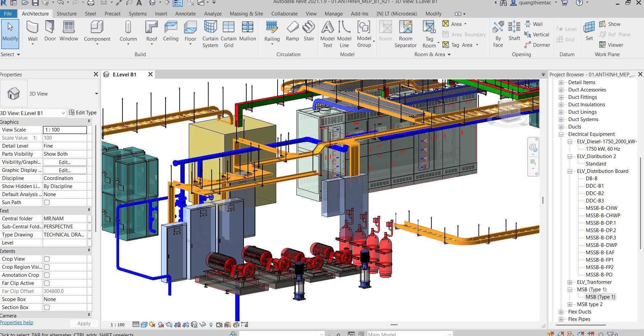Viewport: 644px width, 336px height.
Task: Click Edit for Visibility/Graphics overrides
Action: click(x=65, y=162)
